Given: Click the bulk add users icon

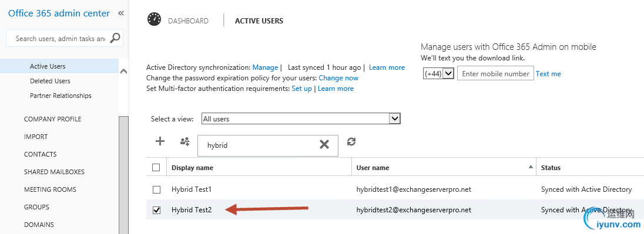Looking at the screenshot, I should point(185,141).
